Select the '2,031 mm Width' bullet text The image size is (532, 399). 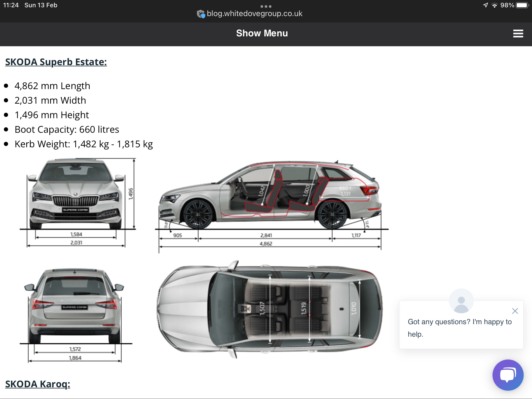pos(50,100)
